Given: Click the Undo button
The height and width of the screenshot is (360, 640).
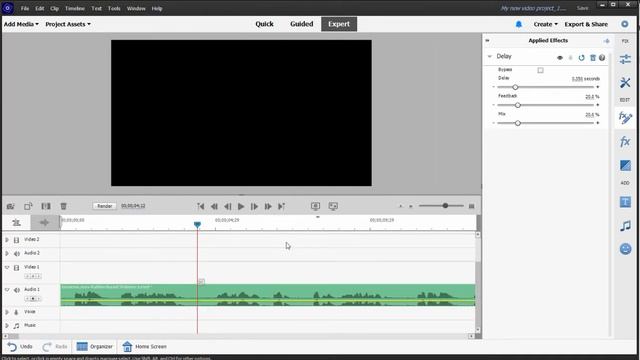Looking at the screenshot, I should click(x=20, y=347).
